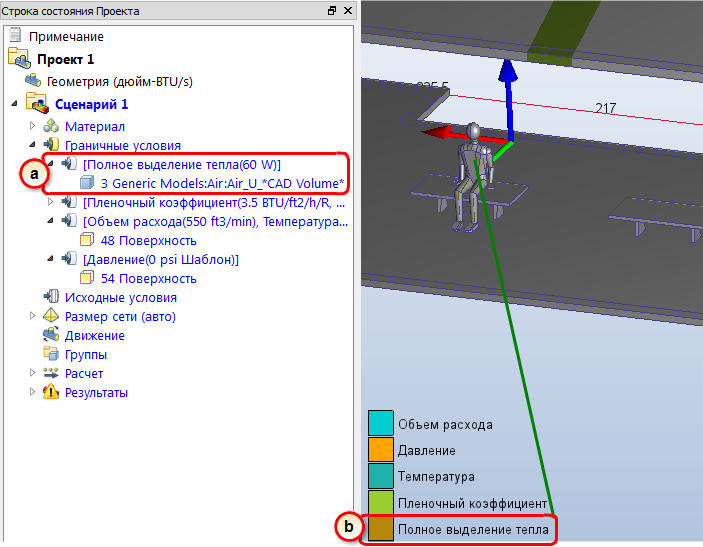Viewport: 703px width, 547px height.
Task: Select the Расчет branch
Action: [x=84, y=373]
